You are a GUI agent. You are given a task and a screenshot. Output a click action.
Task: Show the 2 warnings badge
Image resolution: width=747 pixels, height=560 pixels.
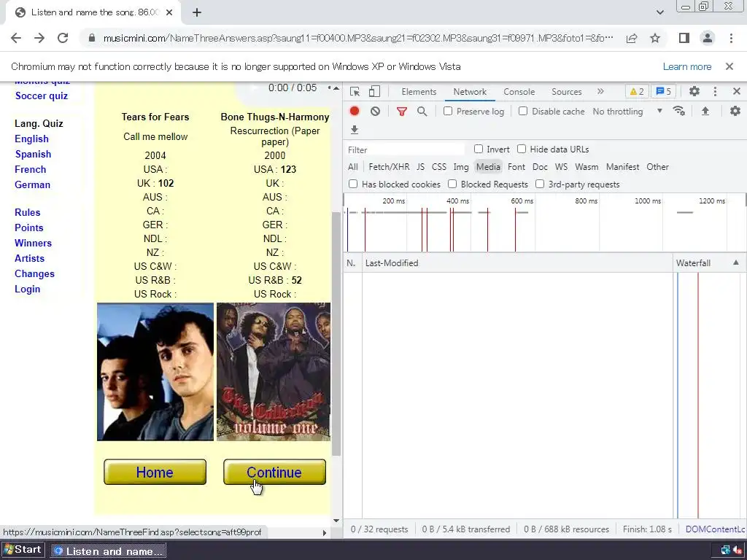(637, 91)
